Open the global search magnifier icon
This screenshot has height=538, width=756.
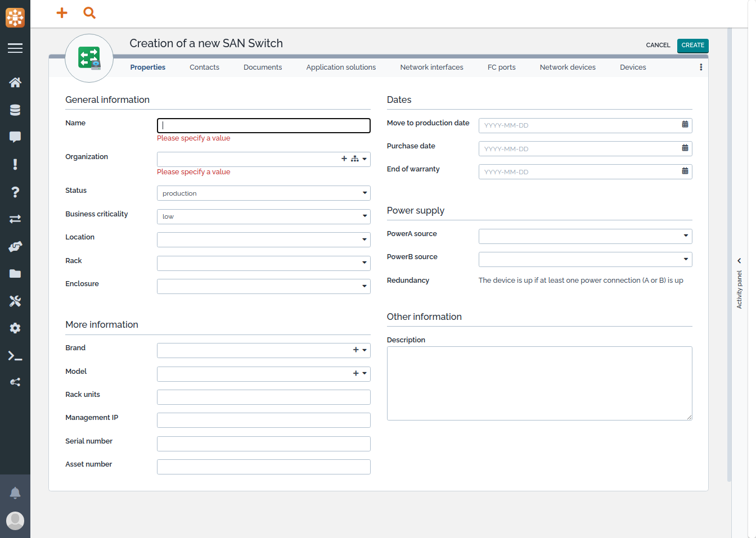(x=89, y=12)
